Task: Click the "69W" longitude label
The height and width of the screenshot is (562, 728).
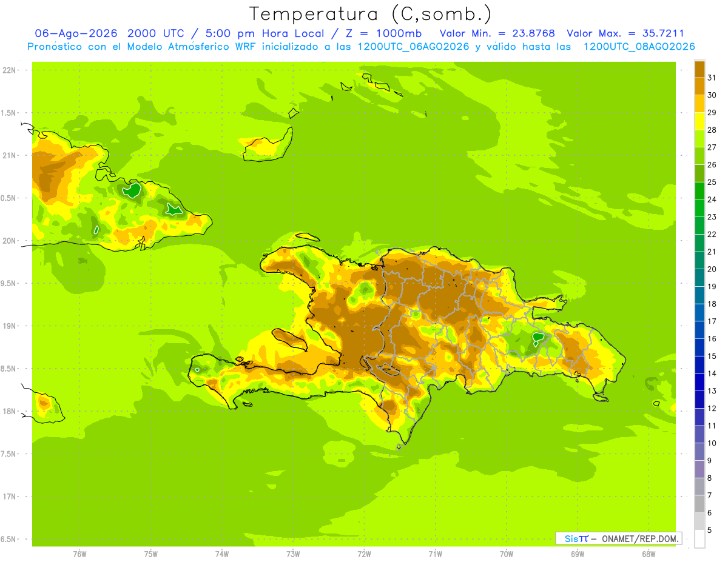Action: 578,554
